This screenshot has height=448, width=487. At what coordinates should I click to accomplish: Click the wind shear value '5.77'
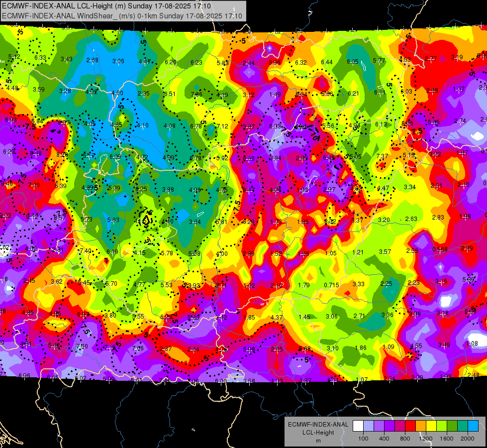[x=379, y=61]
